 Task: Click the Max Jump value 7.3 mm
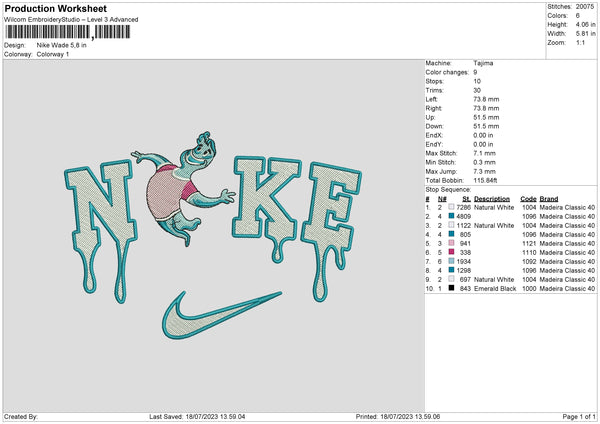484,171
